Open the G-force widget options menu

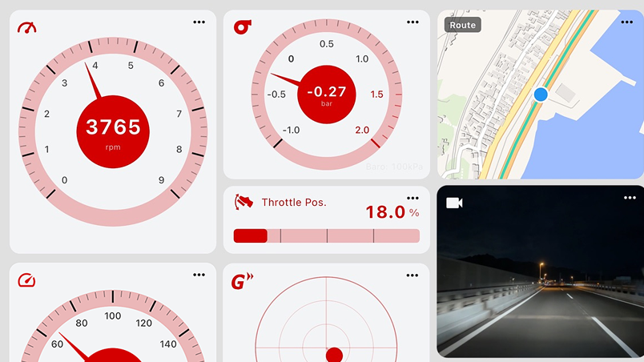[x=413, y=276]
